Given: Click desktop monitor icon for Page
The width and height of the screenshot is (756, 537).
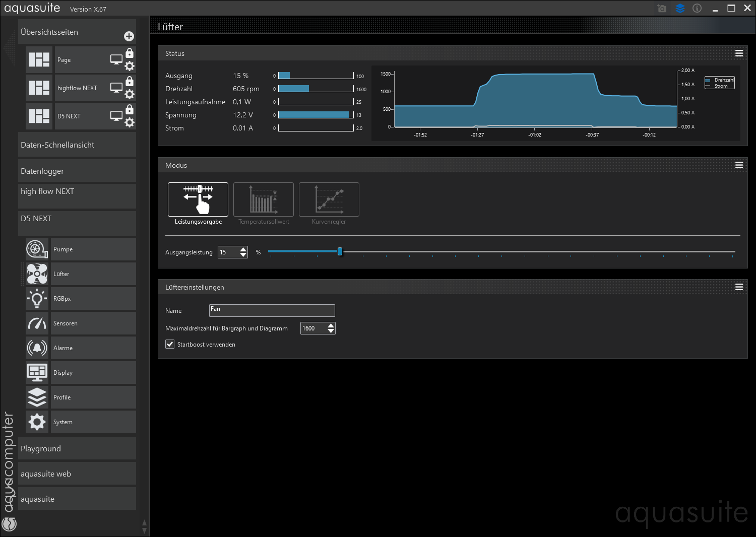Looking at the screenshot, I should coord(116,60).
